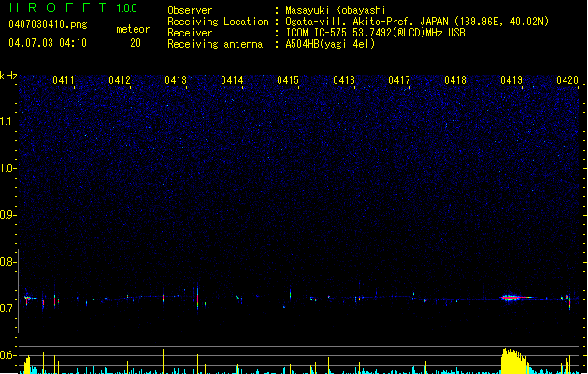Viewport: 588px width, 374px height.
Task: Click the 0.9 frequency axis label
Action: pyautogui.click(x=8, y=215)
